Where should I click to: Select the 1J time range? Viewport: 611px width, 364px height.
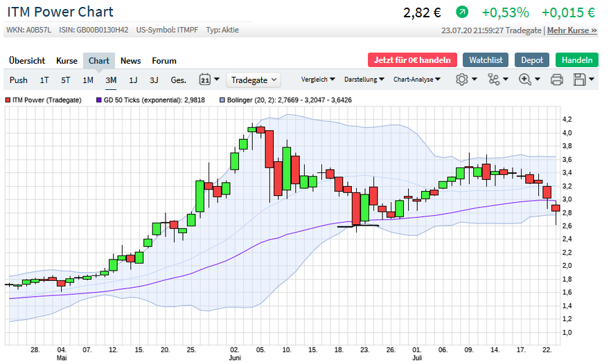pyautogui.click(x=133, y=80)
